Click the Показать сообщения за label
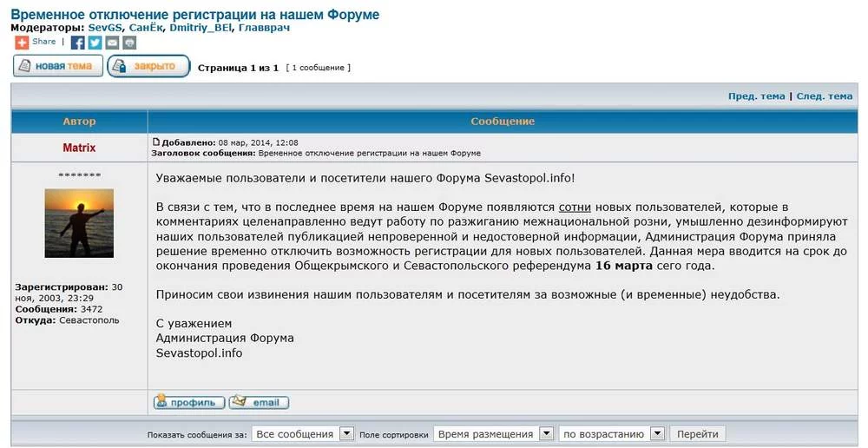This screenshot has width=868, height=448. (x=197, y=435)
